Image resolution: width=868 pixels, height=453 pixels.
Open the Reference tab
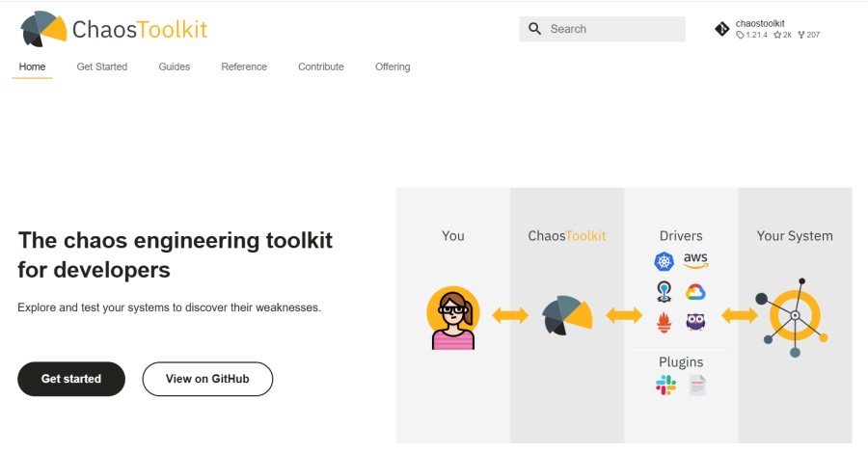pos(244,67)
